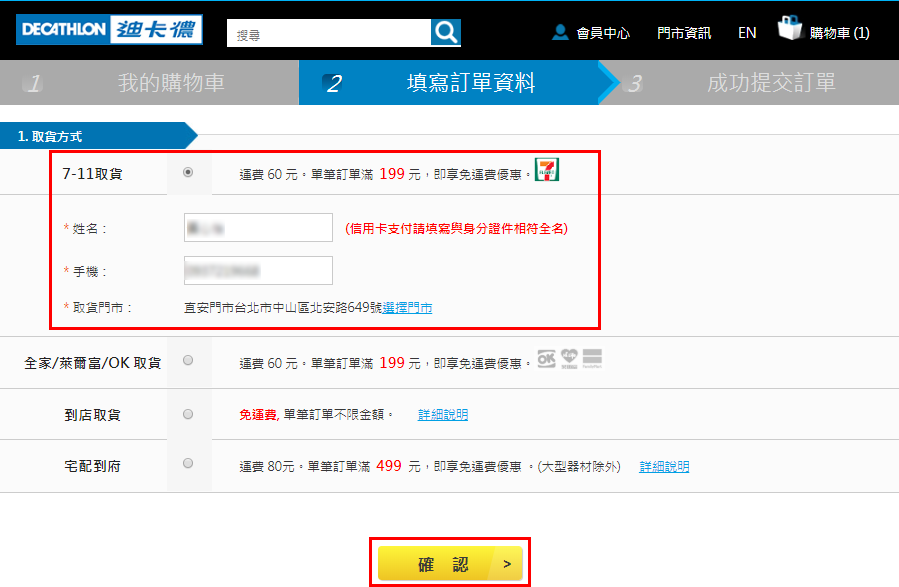The image size is (899, 587).
Task: Click the 姓名 name input field
Action: [258, 228]
